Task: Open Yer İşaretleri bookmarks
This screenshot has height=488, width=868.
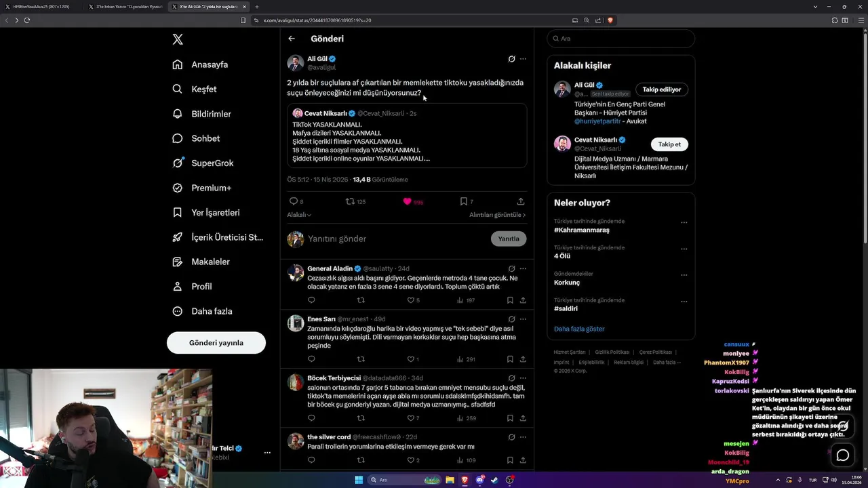Action: coord(205,212)
